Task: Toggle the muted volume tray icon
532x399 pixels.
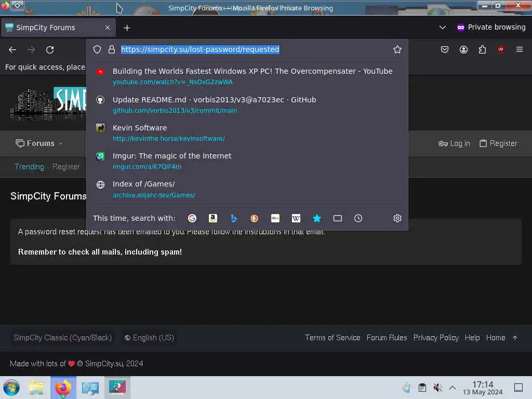Action: 437,388
